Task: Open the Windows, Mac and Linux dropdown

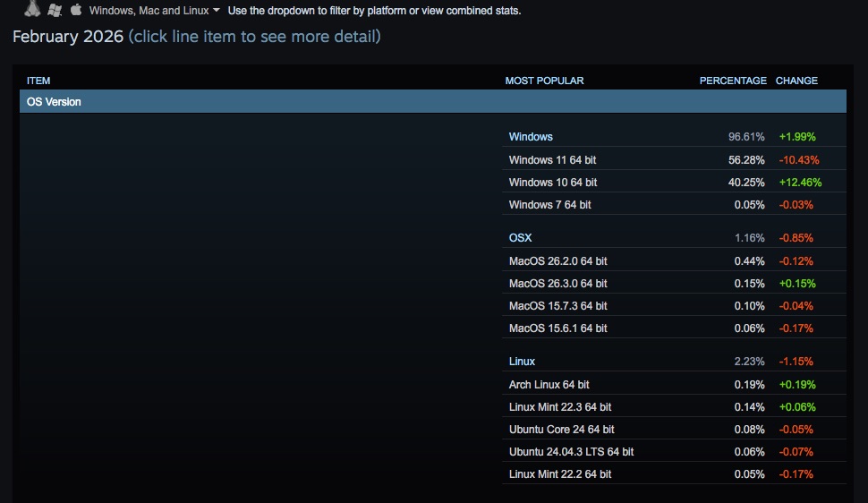Action: [x=149, y=11]
